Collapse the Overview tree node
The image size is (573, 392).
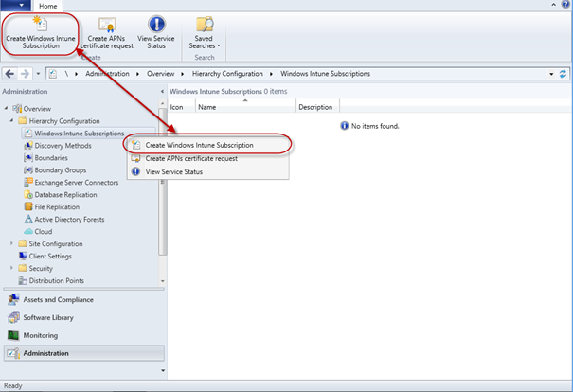6,109
